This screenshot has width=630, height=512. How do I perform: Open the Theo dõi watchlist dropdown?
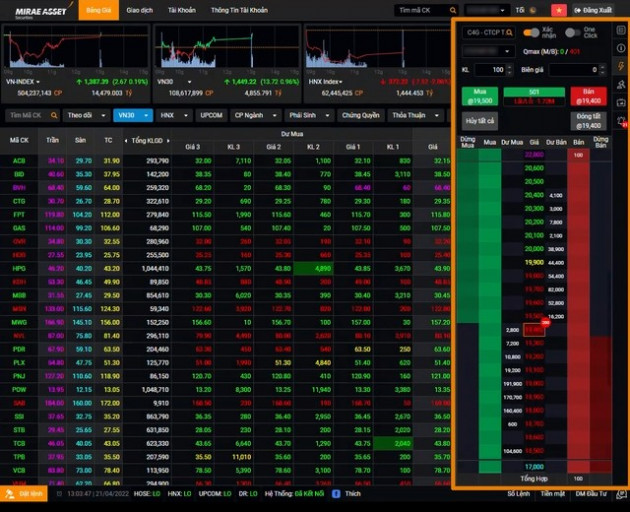[x=84, y=115]
